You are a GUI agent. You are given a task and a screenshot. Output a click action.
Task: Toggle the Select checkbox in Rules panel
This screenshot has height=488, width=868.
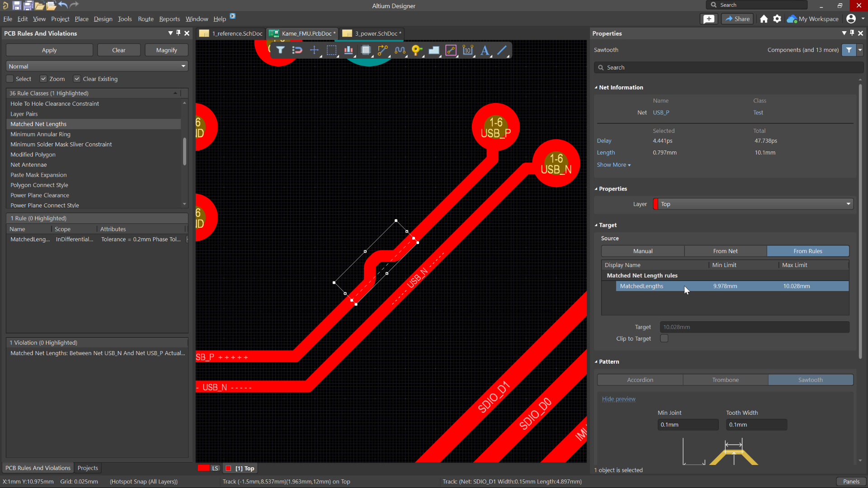click(10, 79)
